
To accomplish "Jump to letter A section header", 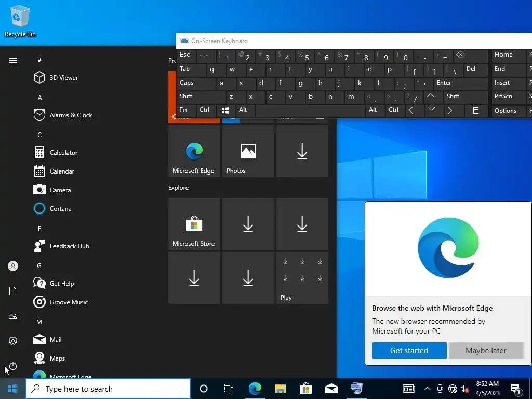I will [x=39, y=98].
